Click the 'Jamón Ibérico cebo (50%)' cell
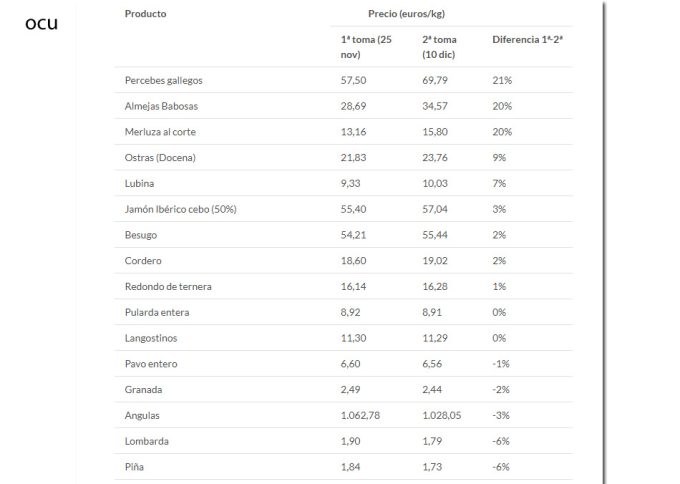Image resolution: width=680 pixels, height=484 pixels. pos(180,209)
